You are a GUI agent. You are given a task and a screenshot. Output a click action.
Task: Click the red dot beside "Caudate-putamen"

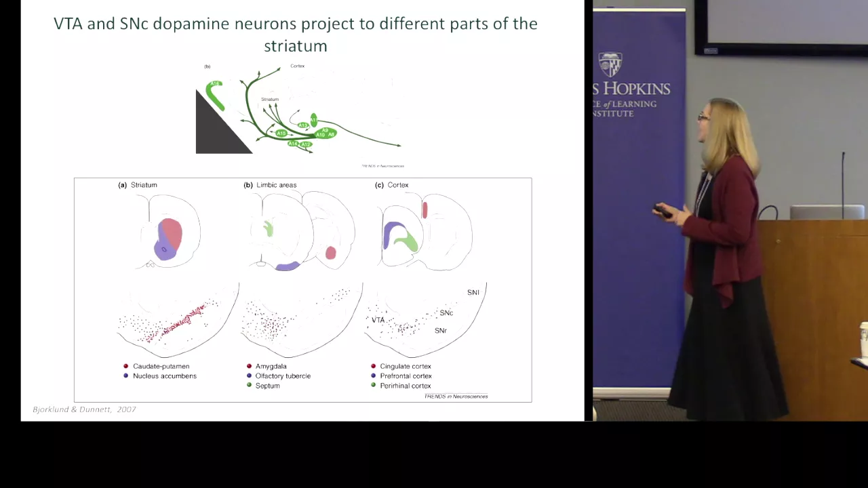pos(125,366)
